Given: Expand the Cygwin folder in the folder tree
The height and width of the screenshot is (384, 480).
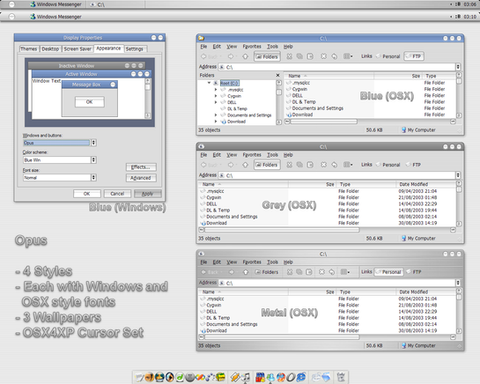Looking at the screenshot, I should click(x=216, y=96).
